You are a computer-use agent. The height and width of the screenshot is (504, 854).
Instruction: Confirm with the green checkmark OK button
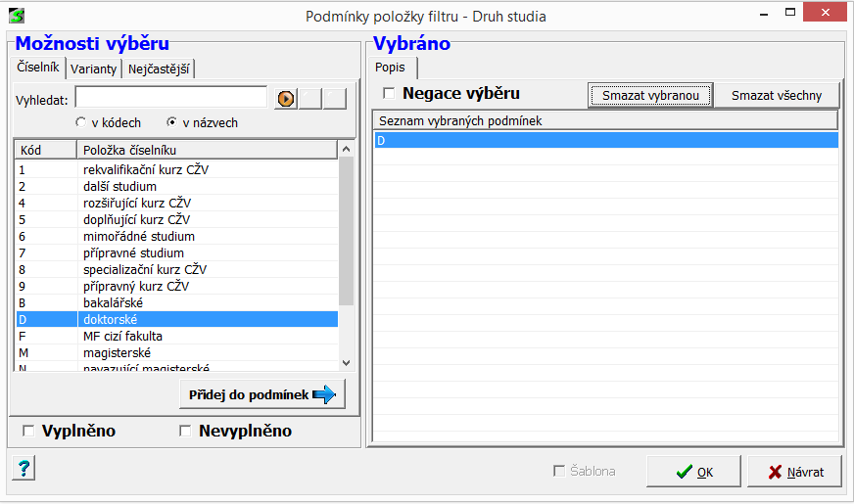tap(693, 472)
